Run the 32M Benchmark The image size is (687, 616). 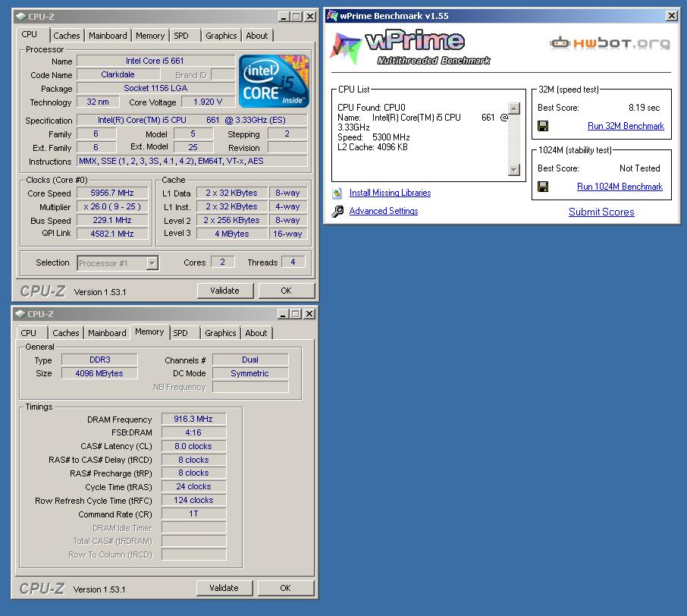click(626, 126)
